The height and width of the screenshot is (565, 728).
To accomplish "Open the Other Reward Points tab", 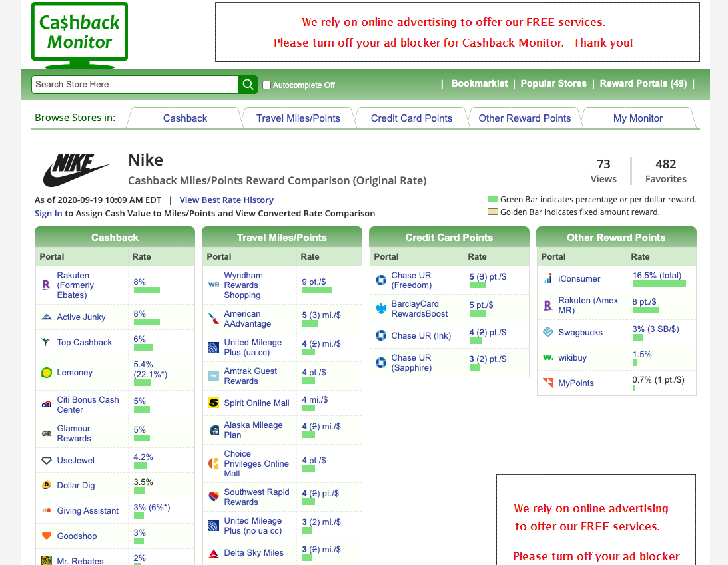I will (525, 118).
